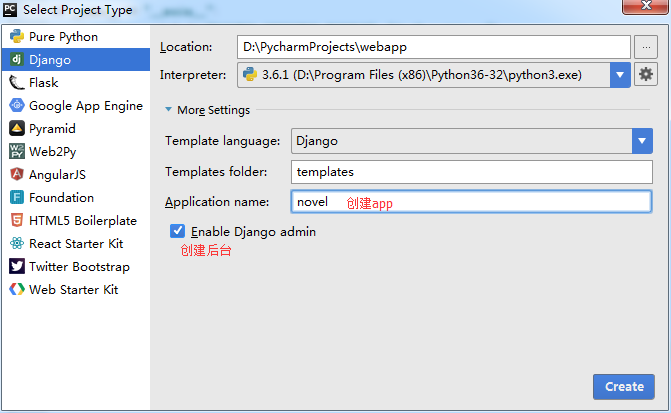671x413 pixels.
Task: Click the Google App Engine icon
Action: coord(17,105)
